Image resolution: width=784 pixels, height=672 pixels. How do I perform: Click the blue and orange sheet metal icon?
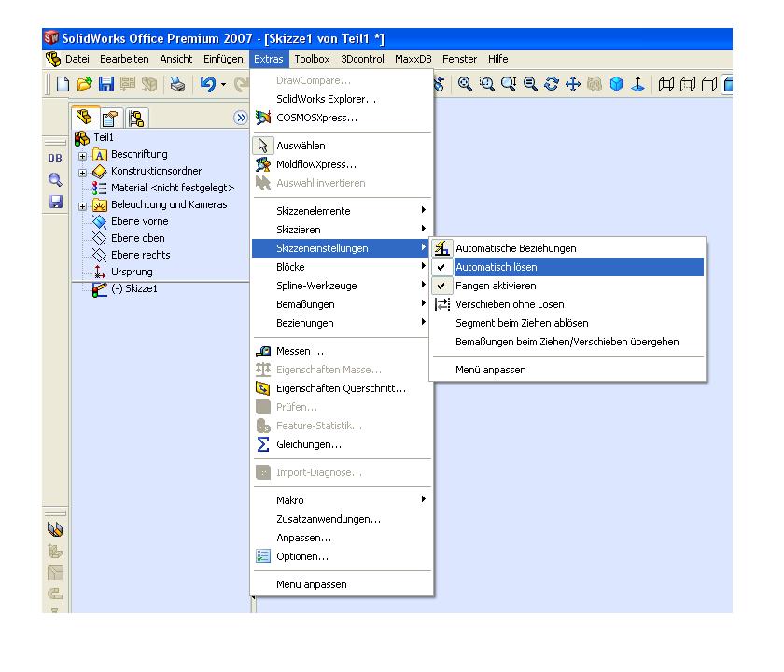pos(55,529)
